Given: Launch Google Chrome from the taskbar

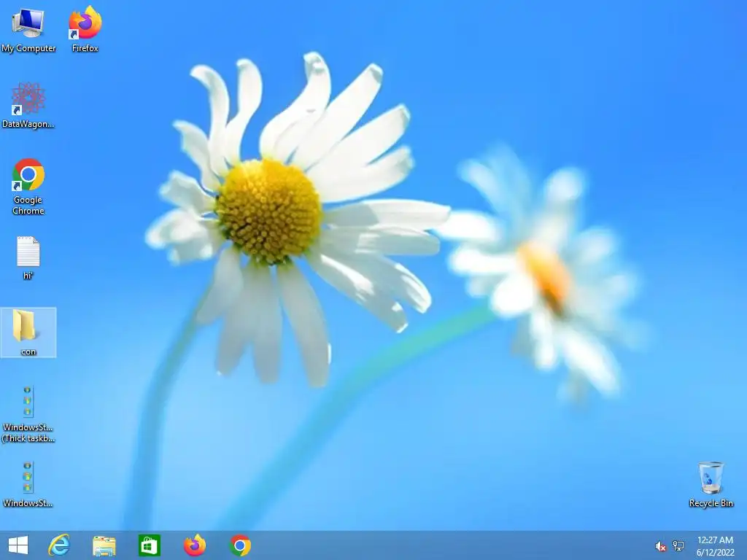Looking at the screenshot, I should click(x=240, y=545).
